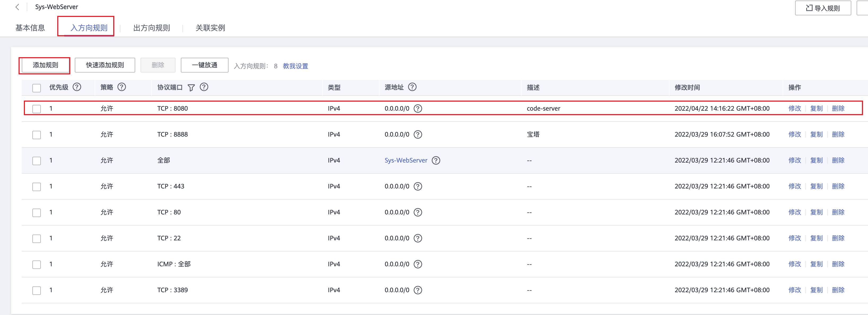Screen dimensions: 868x315
Task: Click 修改 for the Sys-WebServer rule
Action: [x=795, y=160]
